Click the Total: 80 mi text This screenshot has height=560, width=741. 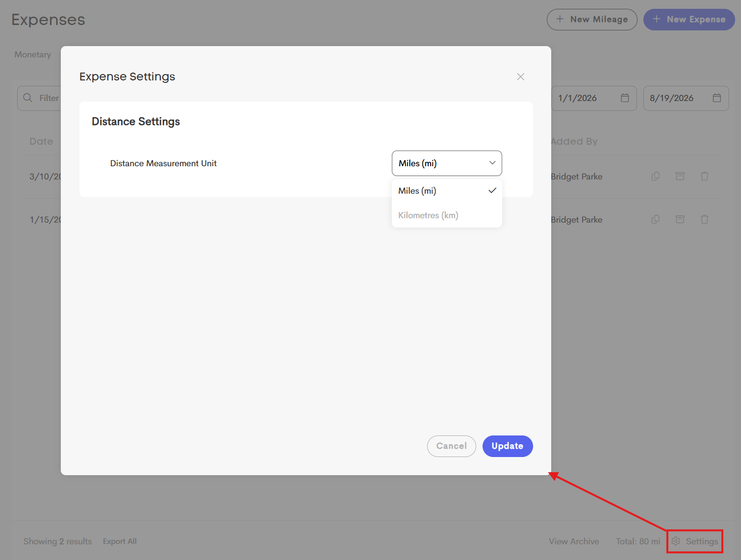coord(638,541)
